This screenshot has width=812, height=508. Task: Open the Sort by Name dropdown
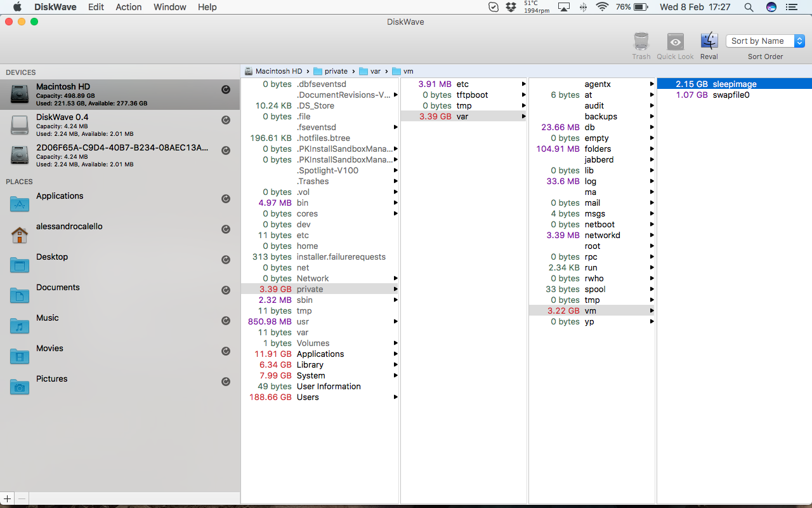(765, 41)
